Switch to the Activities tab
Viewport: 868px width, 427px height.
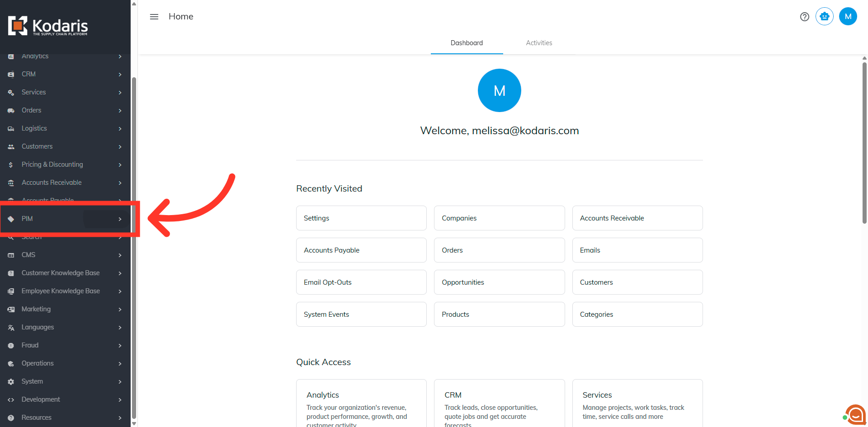539,43
